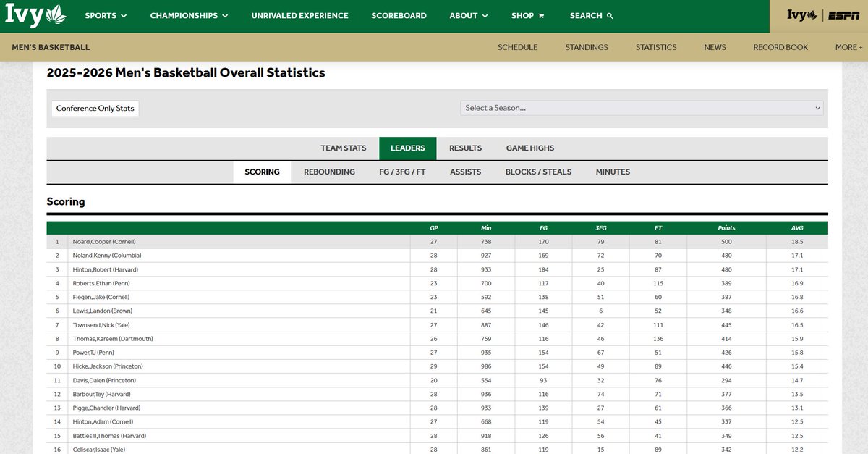Select the SCORING sub-tab
This screenshot has height=454, width=868.
(x=262, y=172)
